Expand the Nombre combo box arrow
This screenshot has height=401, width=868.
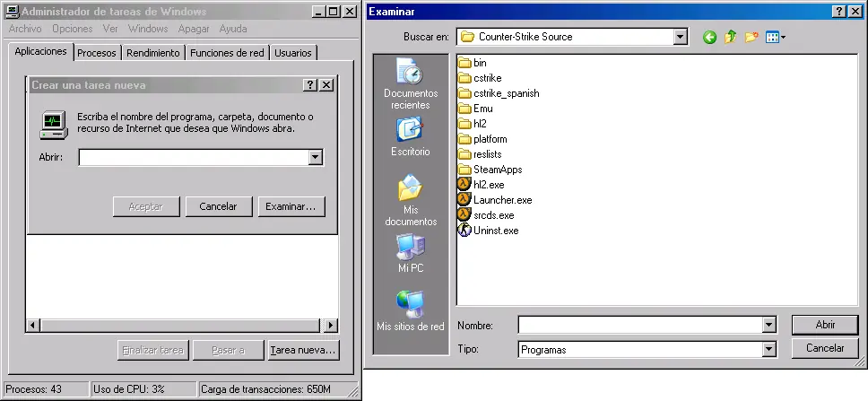click(768, 325)
